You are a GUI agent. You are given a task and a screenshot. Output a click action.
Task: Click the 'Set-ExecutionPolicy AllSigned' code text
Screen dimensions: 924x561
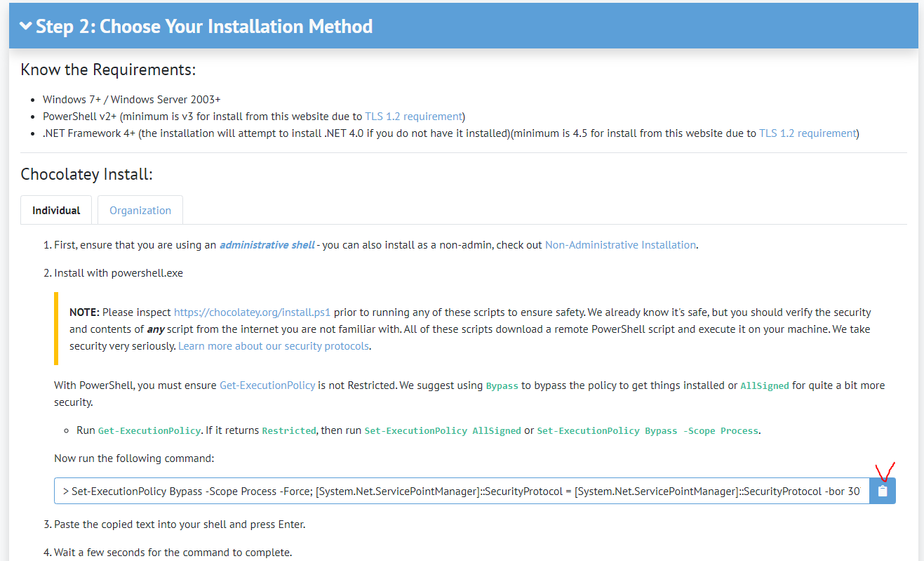443,430
